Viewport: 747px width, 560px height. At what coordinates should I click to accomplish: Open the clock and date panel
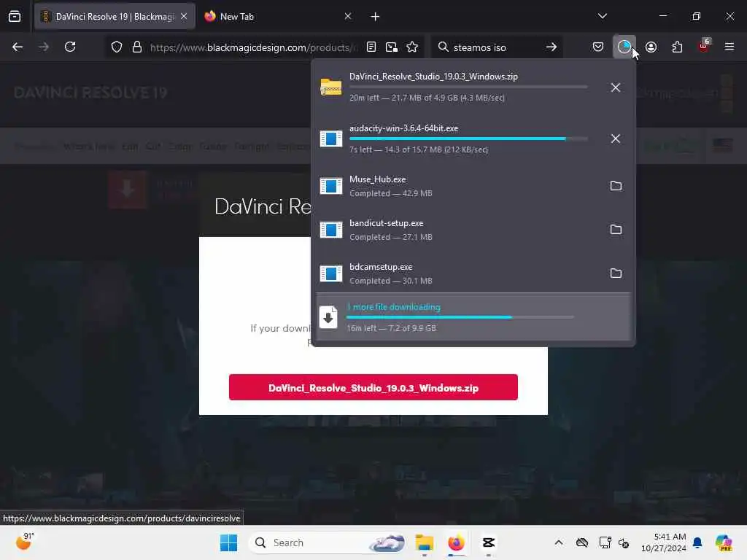coord(663,542)
